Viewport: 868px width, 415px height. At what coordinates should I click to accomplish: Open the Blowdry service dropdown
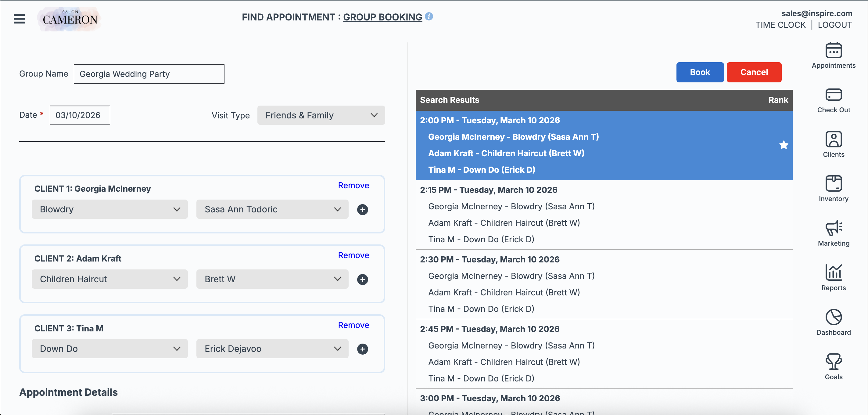point(109,209)
